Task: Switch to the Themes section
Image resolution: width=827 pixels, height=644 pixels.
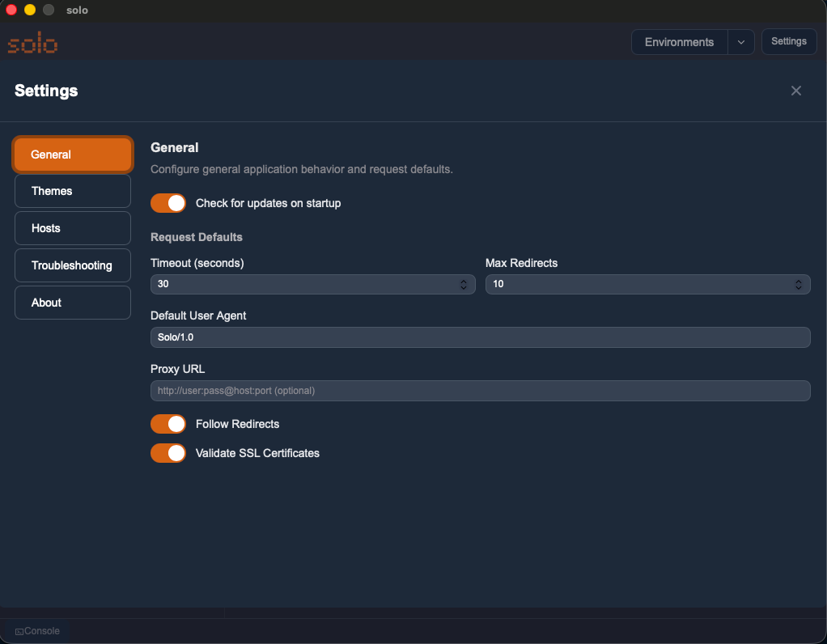Action: (72, 191)
